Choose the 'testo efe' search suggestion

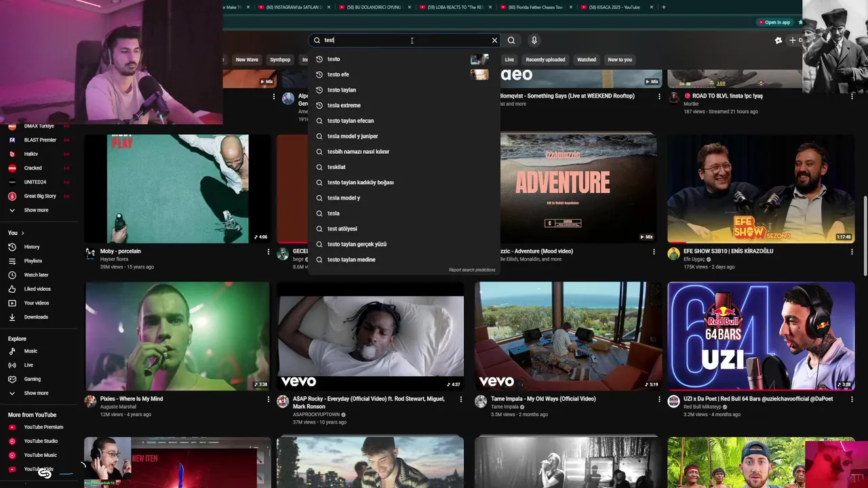tap(404, 75)
